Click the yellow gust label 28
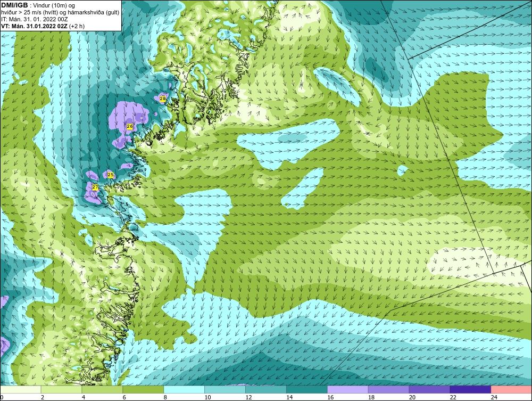 (162, 99)
